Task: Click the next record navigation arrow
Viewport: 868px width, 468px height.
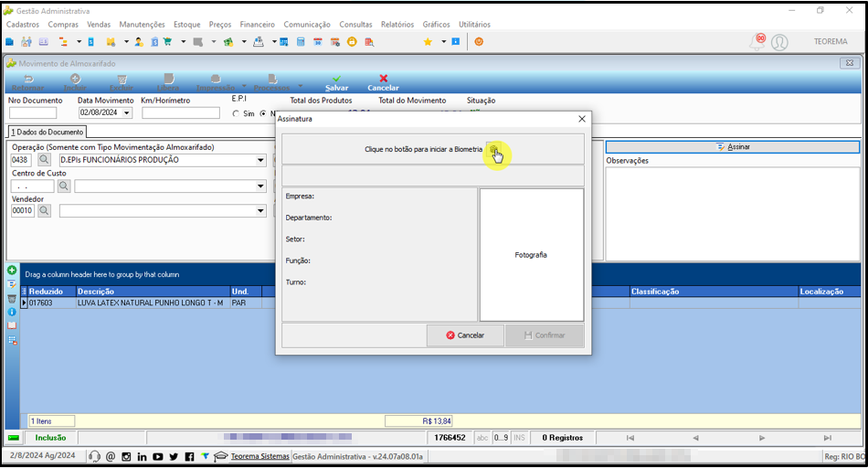Action: pos(762,438)
